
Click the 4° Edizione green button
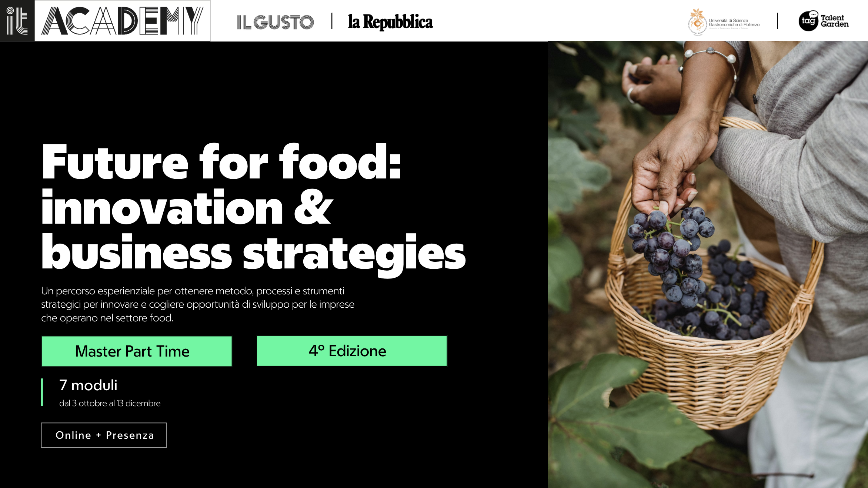point(352,351)
